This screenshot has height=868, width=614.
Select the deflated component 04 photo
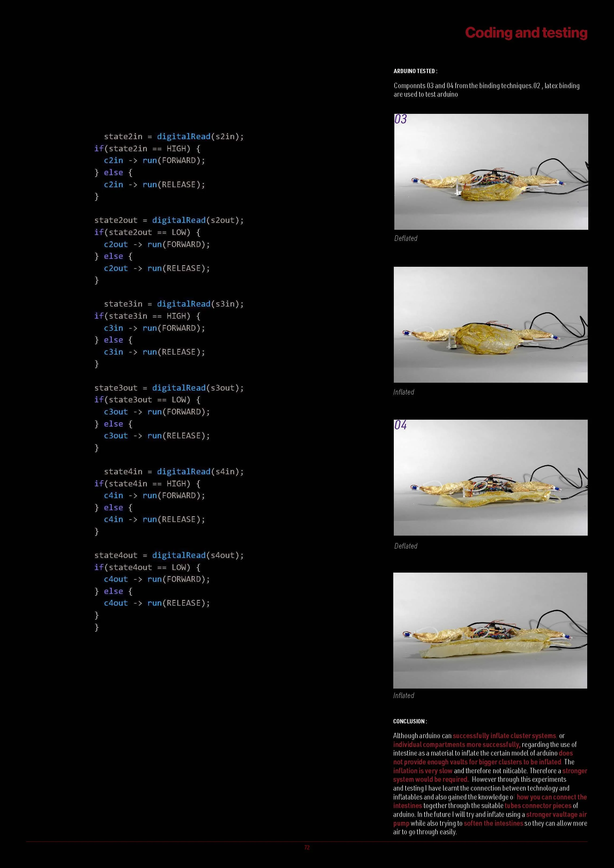(491, 478)
